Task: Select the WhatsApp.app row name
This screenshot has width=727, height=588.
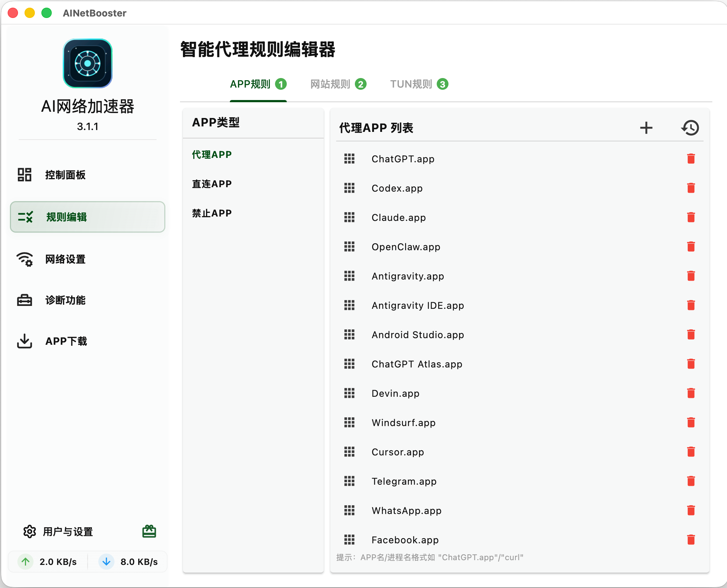Action: coord(407,511)
